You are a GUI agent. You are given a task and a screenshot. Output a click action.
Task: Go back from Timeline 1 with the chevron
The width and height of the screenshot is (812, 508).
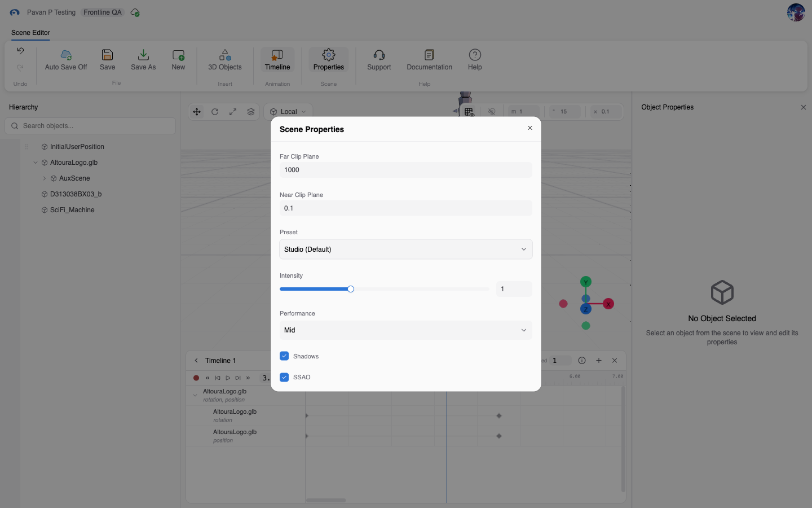196,361
